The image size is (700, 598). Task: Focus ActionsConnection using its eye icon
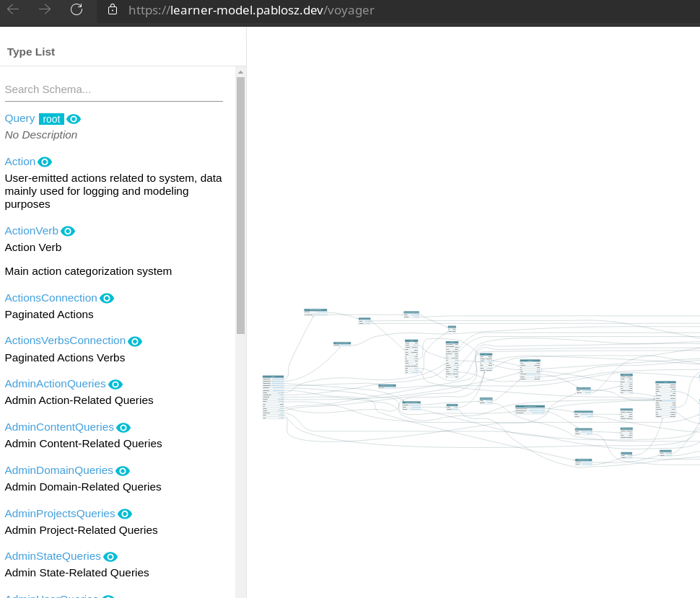pyautogui.click(x=107, y=299)
